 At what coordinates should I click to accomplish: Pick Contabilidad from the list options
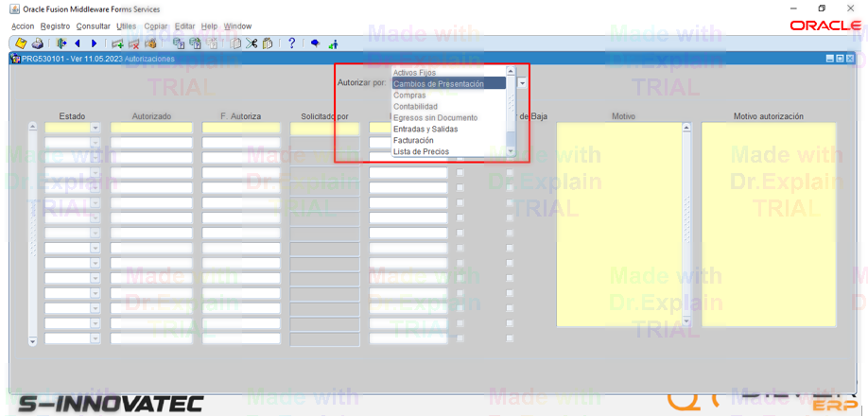click(415, 107)
